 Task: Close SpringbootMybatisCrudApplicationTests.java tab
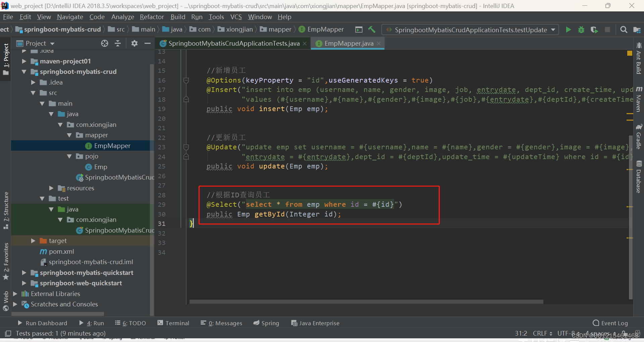click(305, 44)
